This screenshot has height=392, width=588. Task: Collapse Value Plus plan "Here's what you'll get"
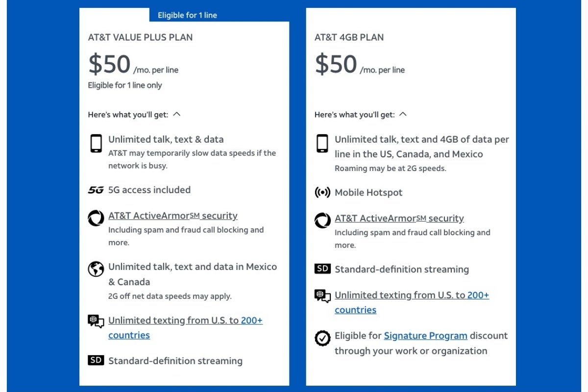click(177, 114)
